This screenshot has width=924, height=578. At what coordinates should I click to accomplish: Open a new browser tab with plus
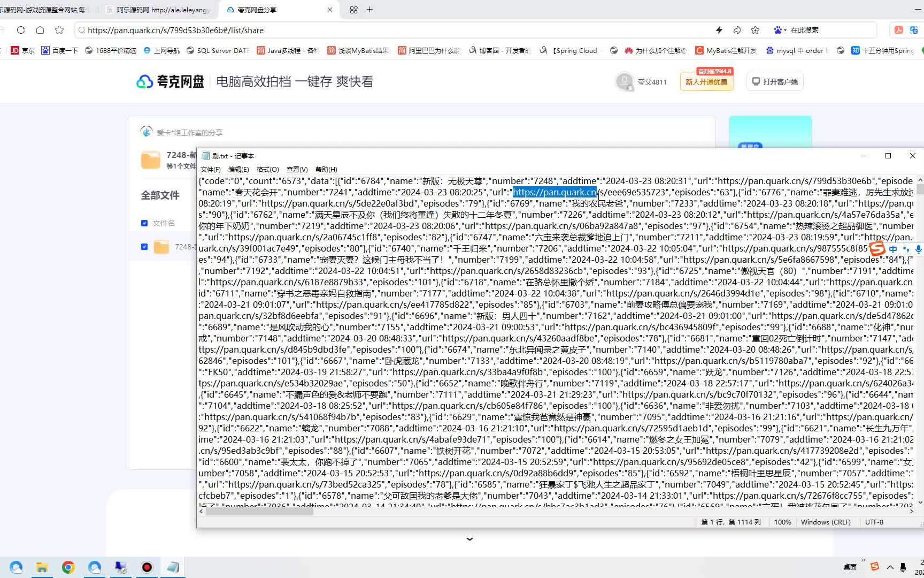[369, 10]
